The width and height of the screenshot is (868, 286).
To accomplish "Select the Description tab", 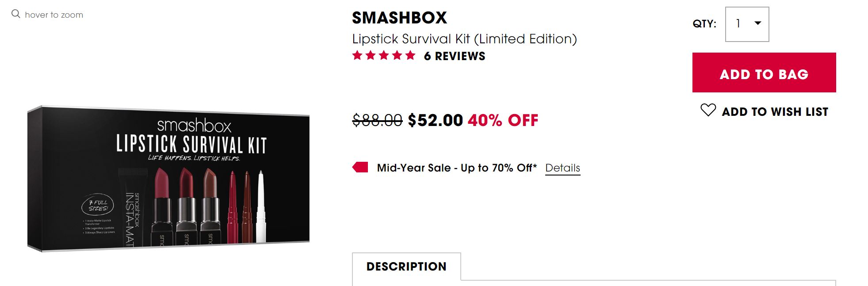I will 406,267.
